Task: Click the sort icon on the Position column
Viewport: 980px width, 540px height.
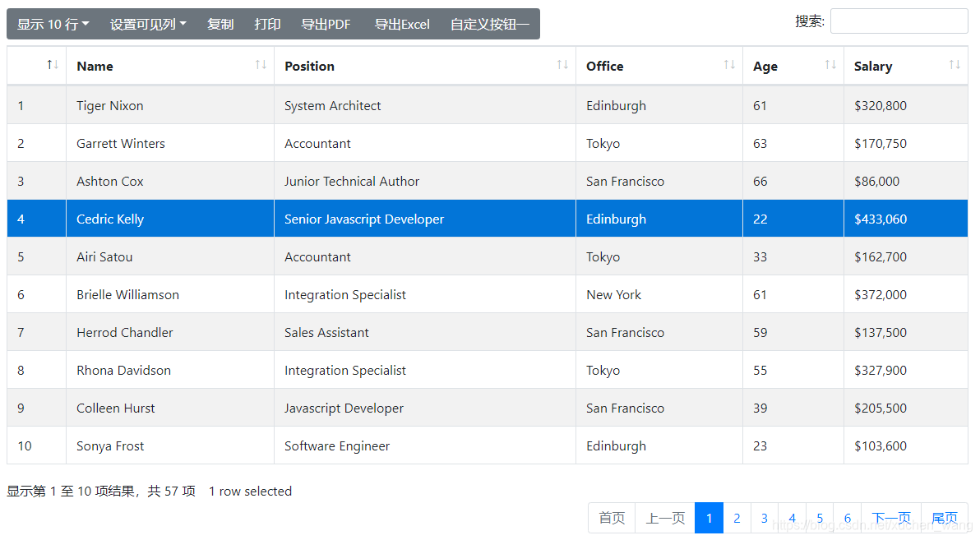Action: point(563,65)
